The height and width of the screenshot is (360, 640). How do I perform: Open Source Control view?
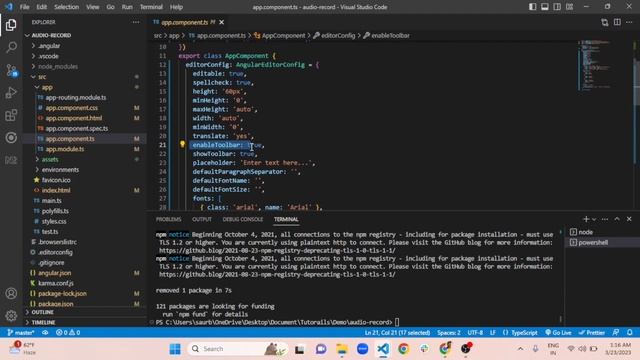coord(11,70)
